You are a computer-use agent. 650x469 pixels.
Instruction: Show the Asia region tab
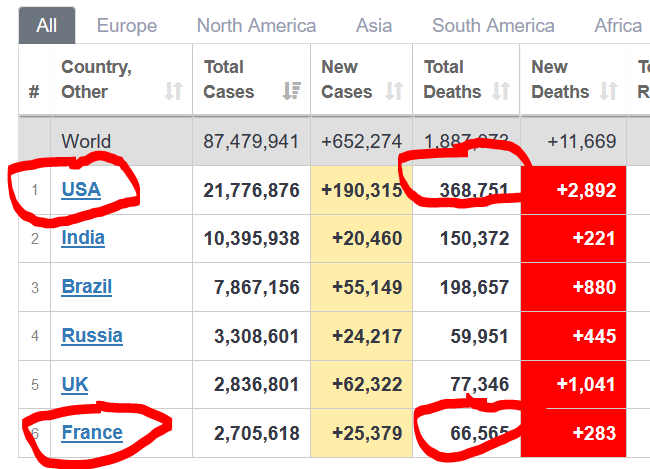pos(374,25)
